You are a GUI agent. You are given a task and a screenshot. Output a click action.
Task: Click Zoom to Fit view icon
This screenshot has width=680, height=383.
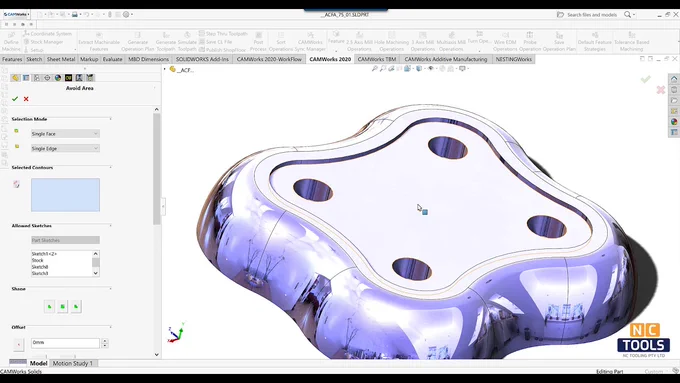[375, 69]
